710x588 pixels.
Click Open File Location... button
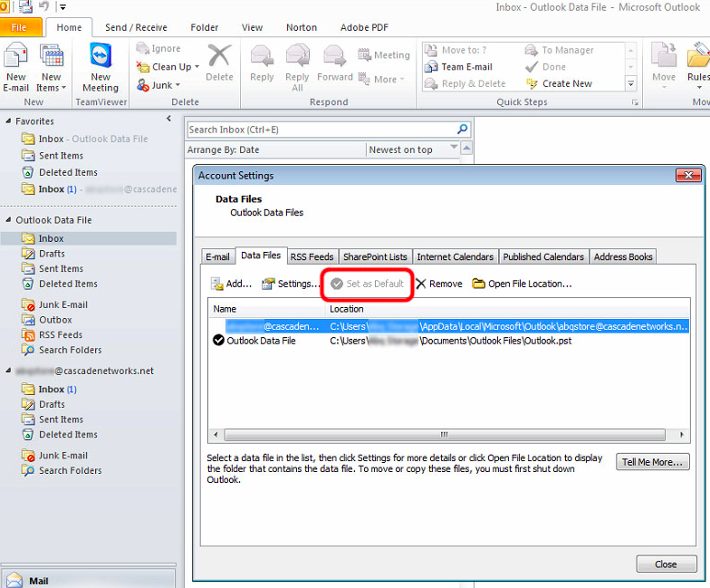[522, 284]
